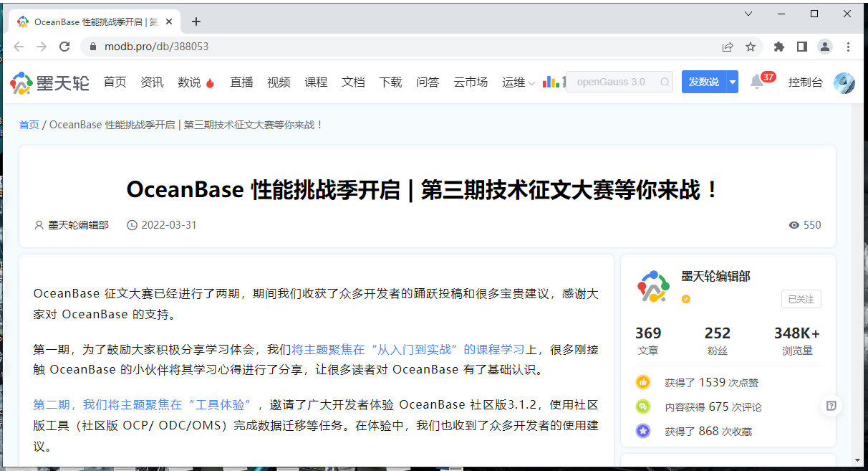Screen dimensions: 868x471
Task: Open the 下载 nav item
Action: click(x=390, y=82)
